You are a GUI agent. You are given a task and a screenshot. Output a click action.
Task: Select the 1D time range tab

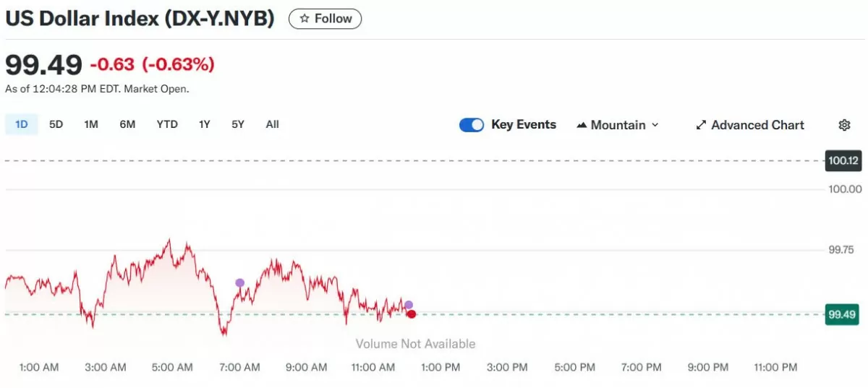22,124
